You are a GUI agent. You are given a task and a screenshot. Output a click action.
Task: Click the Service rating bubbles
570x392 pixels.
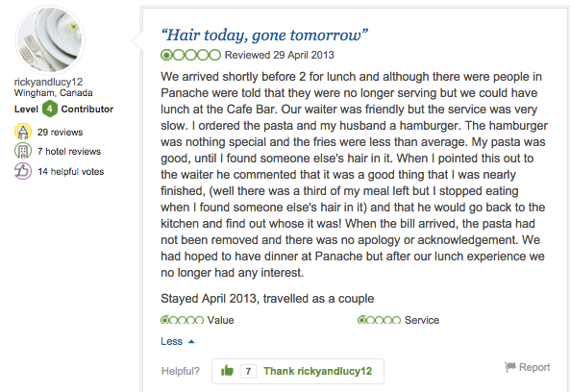point(379,320)
